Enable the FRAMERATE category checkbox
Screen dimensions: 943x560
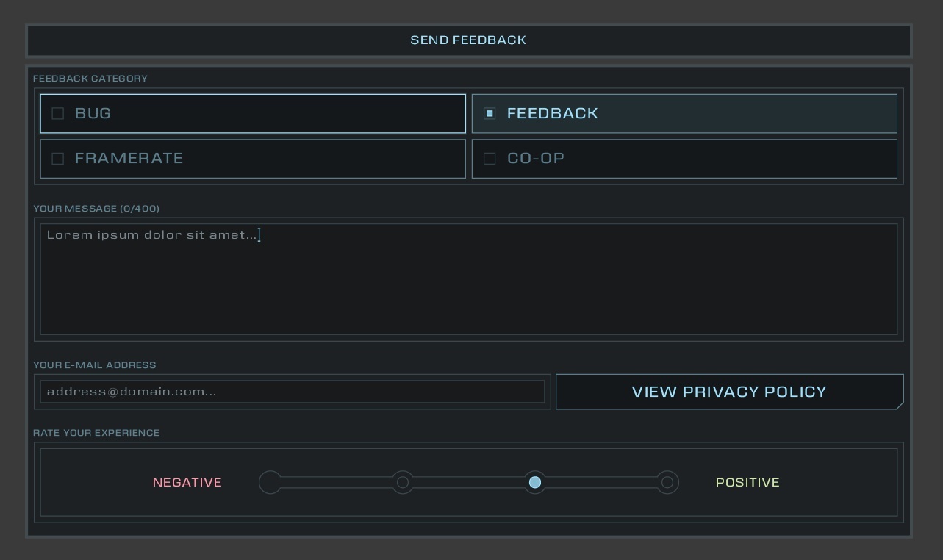click(x=58, y=159)
